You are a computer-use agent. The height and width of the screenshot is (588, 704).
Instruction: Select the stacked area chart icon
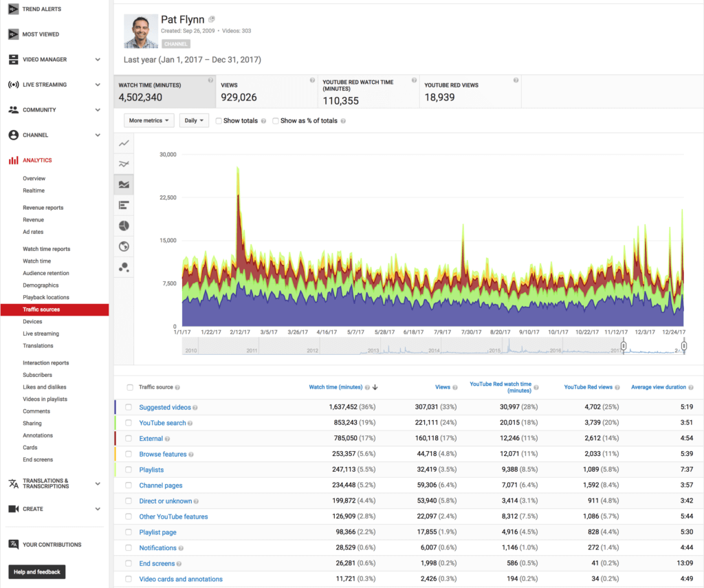point(124,184)
